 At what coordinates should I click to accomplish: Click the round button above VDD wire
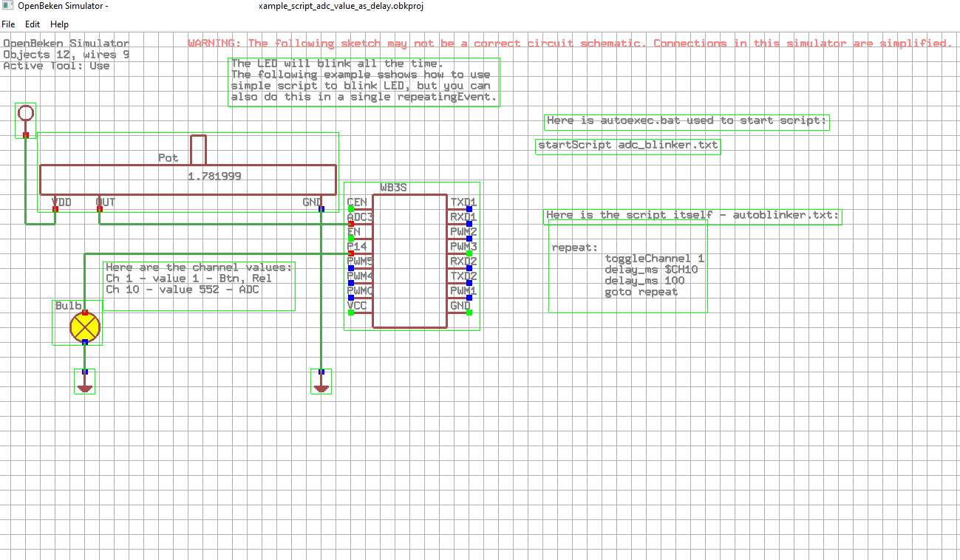[25, 113]
